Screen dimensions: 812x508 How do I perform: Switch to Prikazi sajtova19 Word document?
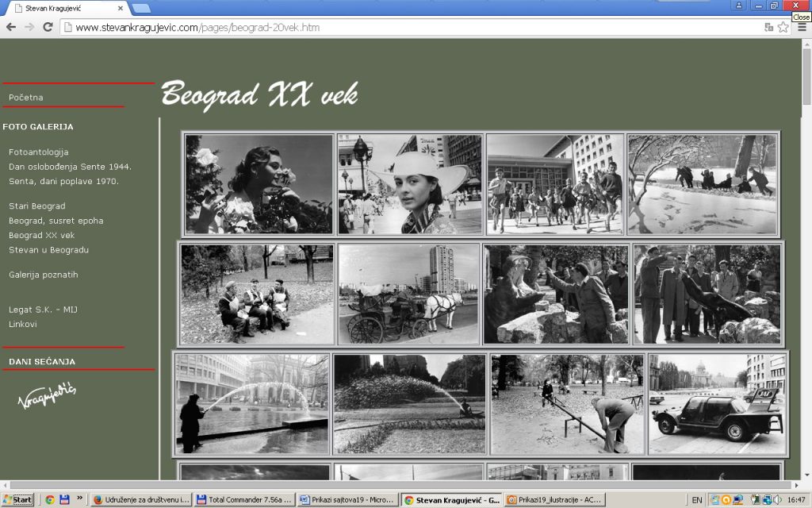point(347,500)
